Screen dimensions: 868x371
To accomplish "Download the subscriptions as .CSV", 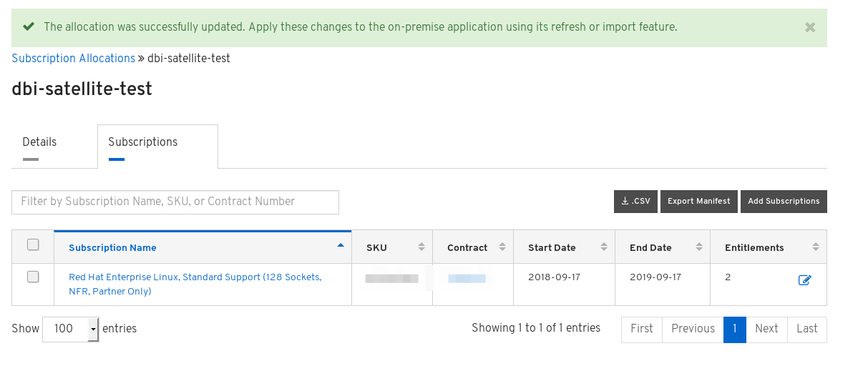I will (636, 202).
